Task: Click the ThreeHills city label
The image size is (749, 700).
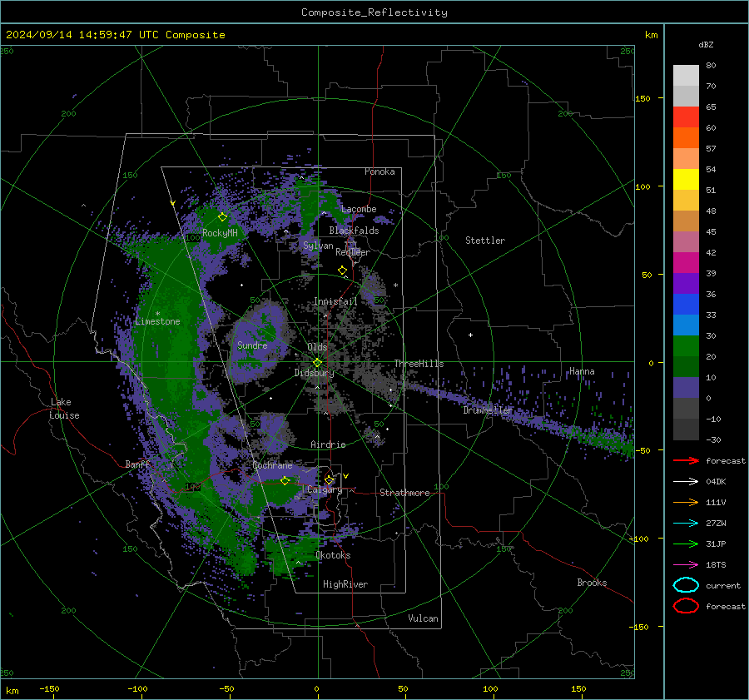Action: 419,364
